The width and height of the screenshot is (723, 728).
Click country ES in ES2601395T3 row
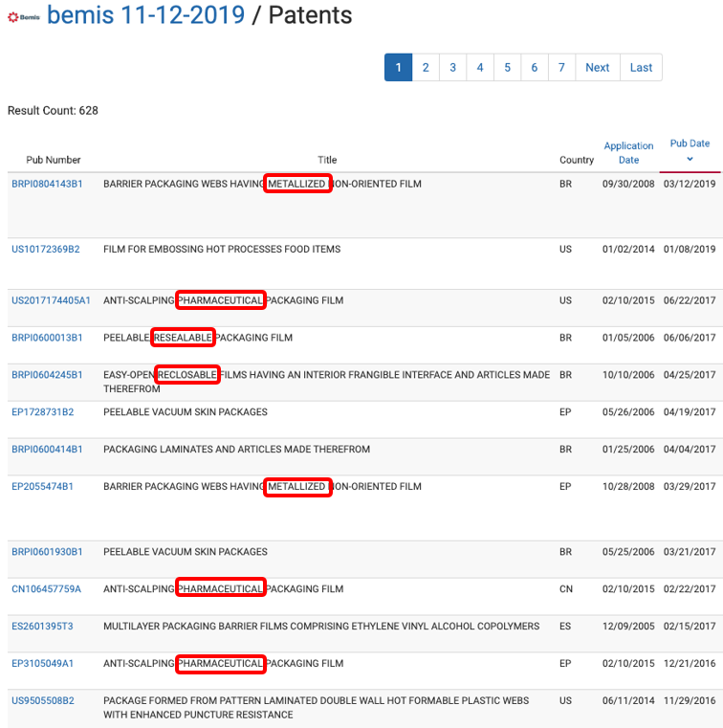[x=565, y=626]
